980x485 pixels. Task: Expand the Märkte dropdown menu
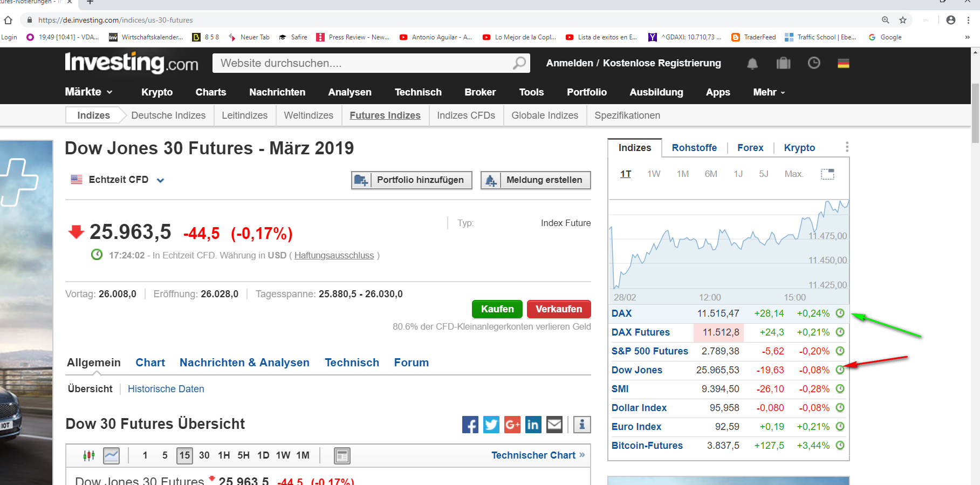89,92
